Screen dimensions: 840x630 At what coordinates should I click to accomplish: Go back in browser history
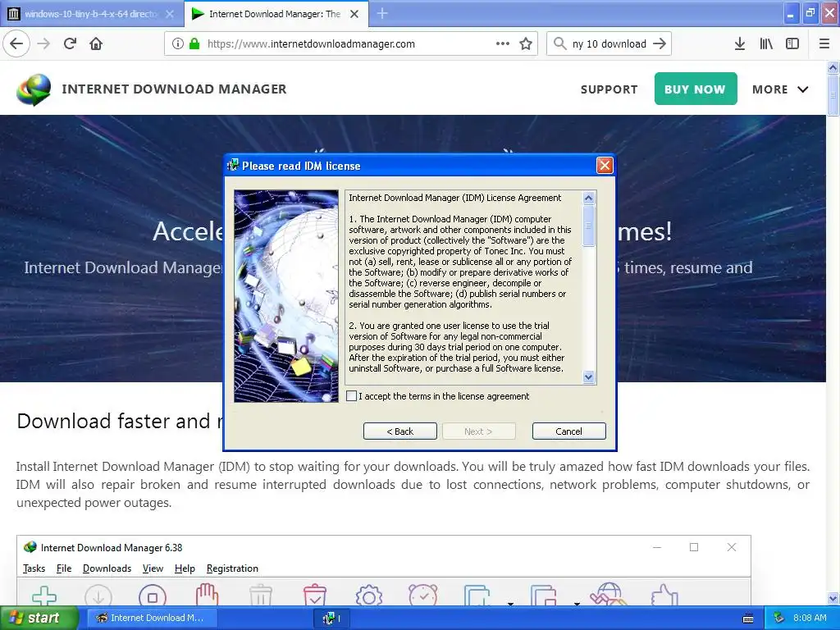tap(16, 43)
